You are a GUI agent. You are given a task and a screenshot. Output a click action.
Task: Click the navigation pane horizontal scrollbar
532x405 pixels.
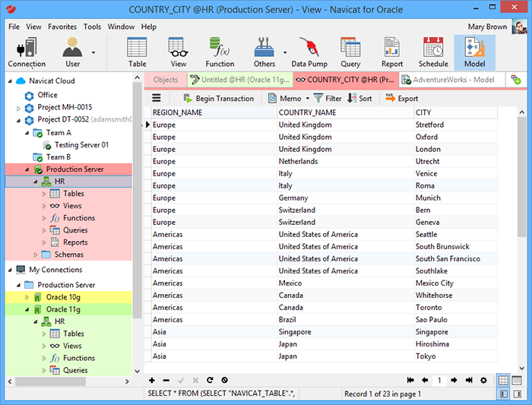pyautogui.click(x=51, y=381)
